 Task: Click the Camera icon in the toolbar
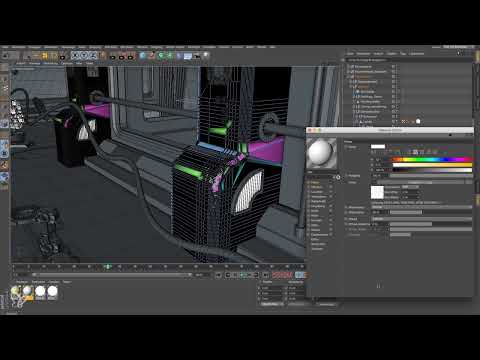pyautogui.click(x=197, y=56)
